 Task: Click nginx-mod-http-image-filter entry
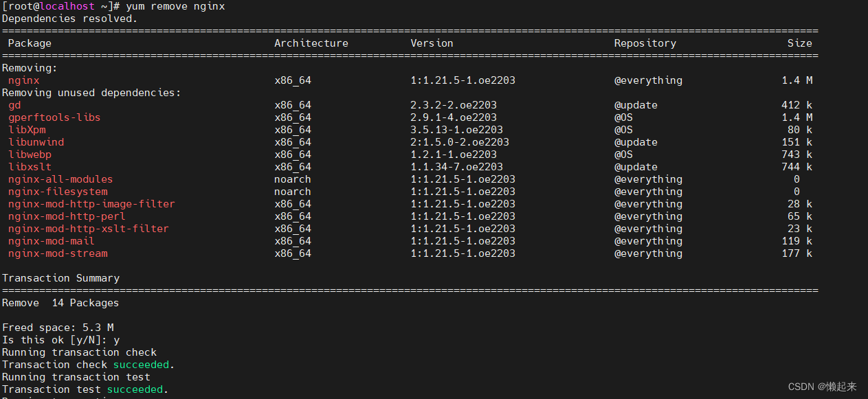91,203
